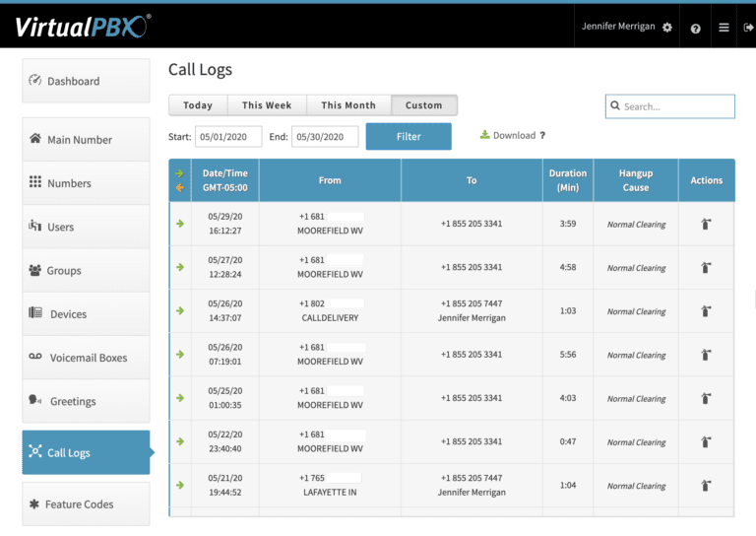The width and height of the screenshot is (756, 536).
Task: Select the This Week date range tab
Action: [x=267, y=105]
